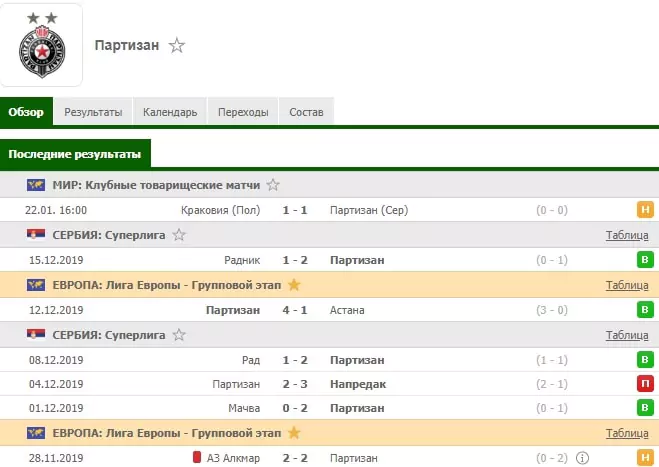Open Таблица link for Суперлига above Радник
659x467 pixels.
[x=627, y=235]
